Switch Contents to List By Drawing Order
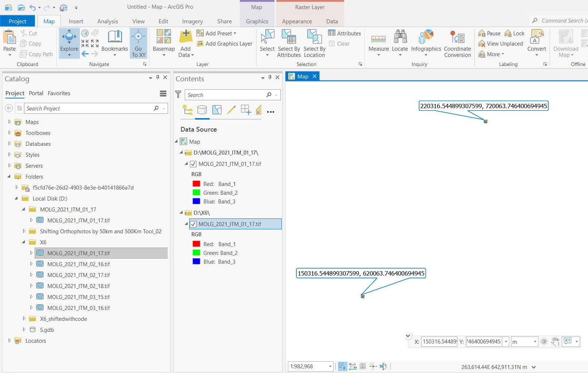 click(188, 110)
